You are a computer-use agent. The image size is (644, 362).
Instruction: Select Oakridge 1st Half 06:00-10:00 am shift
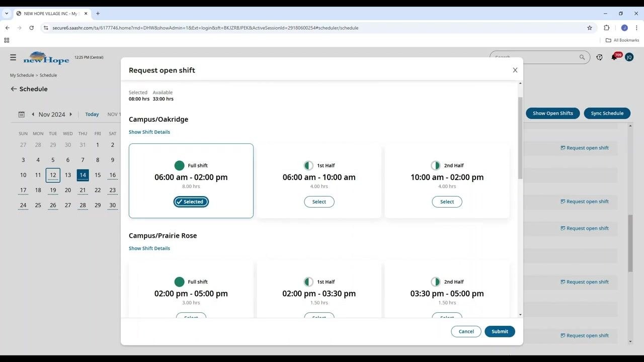(x=319, y=202)
